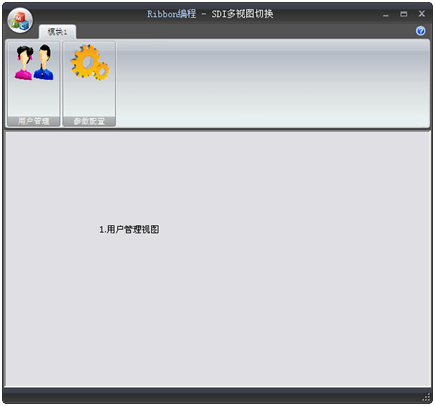The height and width of the screenshot is (406, 435).
Task: Click the small gear of 参数配置 icon
Action: click(101, 71)
